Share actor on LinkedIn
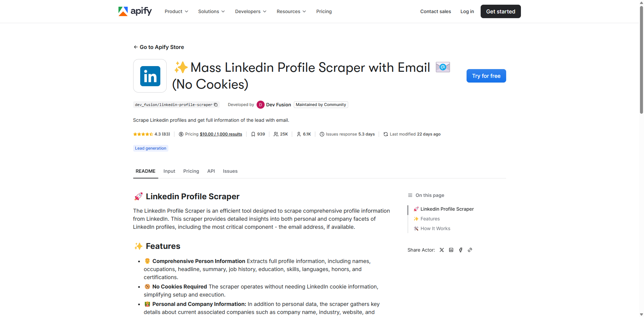This screenshot has width=644, height=317. coord(451,250)
